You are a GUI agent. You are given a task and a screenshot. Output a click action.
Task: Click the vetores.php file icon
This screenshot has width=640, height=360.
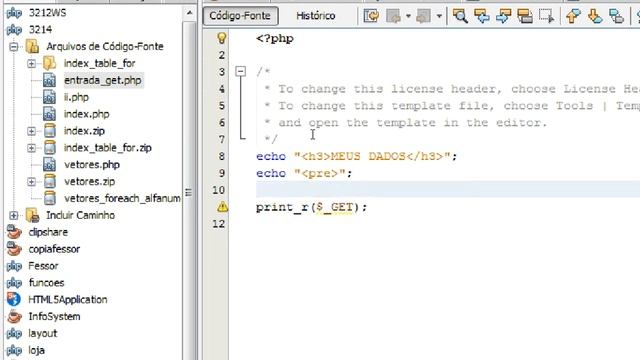[x=49, y=165]
